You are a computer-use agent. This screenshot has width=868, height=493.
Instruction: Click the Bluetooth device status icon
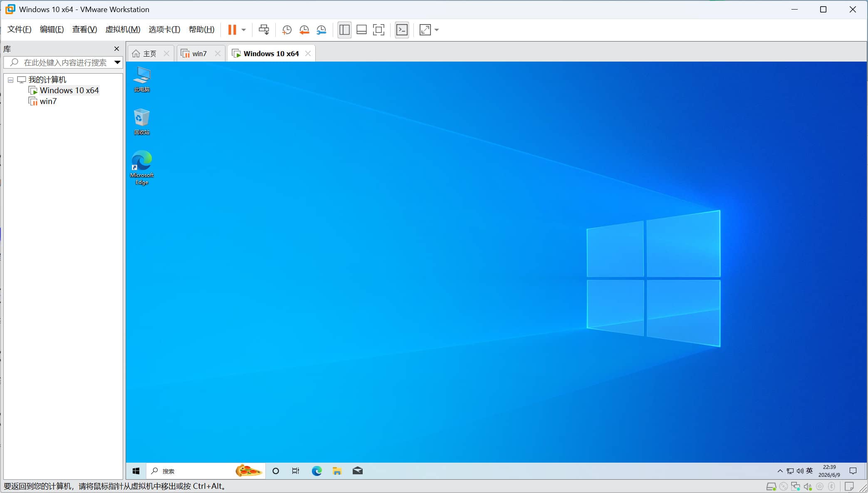click(x=832, y=486)
